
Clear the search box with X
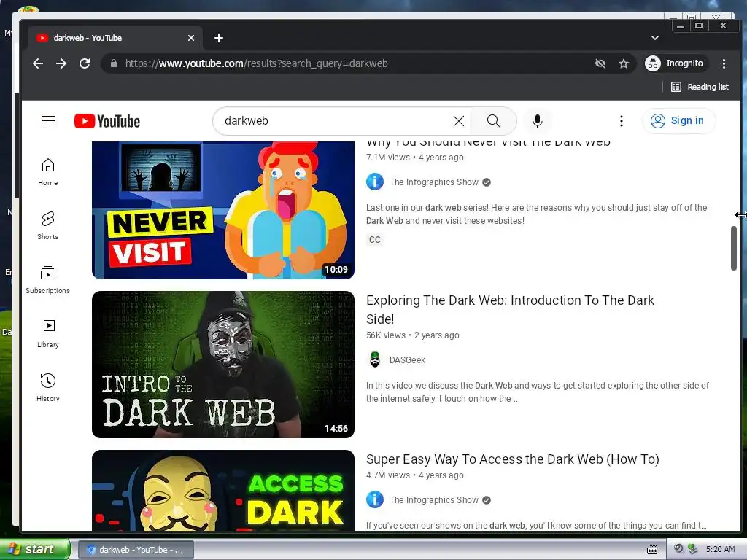point(458,121)
